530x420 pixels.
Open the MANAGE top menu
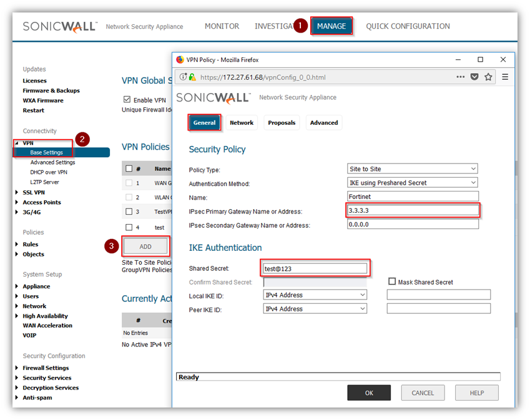coord(331,26)
